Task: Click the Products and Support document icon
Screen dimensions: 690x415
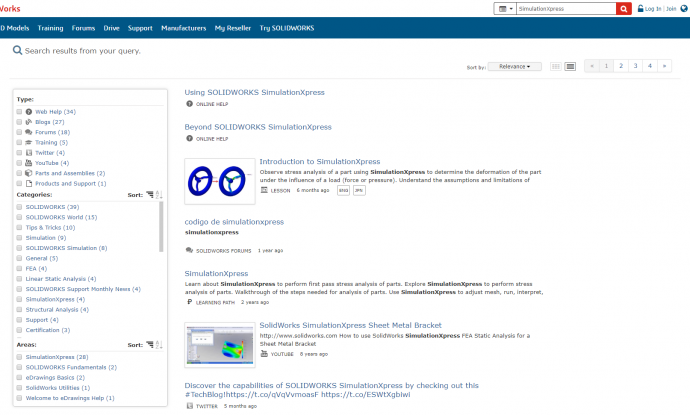Action: 29,184
